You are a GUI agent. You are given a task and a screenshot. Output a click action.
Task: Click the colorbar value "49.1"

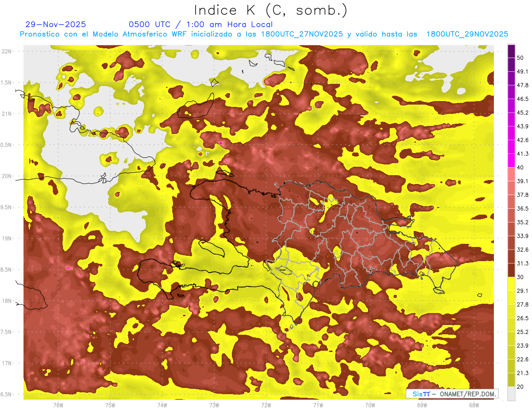[x=522, y=71]
